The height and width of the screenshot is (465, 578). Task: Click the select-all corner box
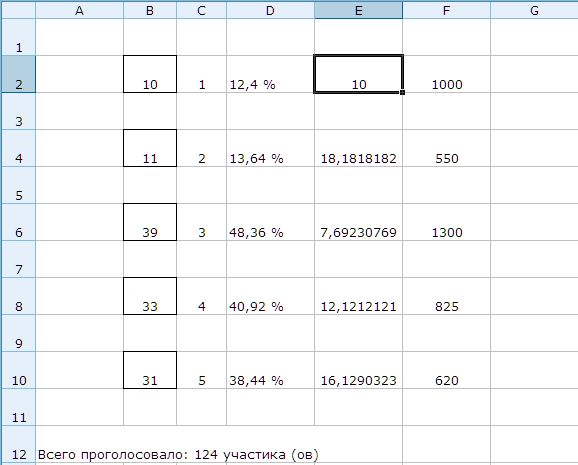click(x=18, y=10)
